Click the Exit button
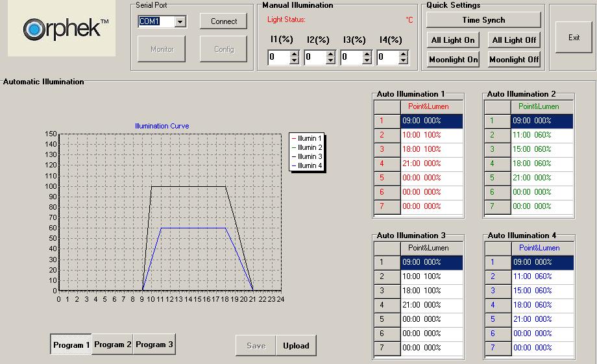 (x=574, y=38)
